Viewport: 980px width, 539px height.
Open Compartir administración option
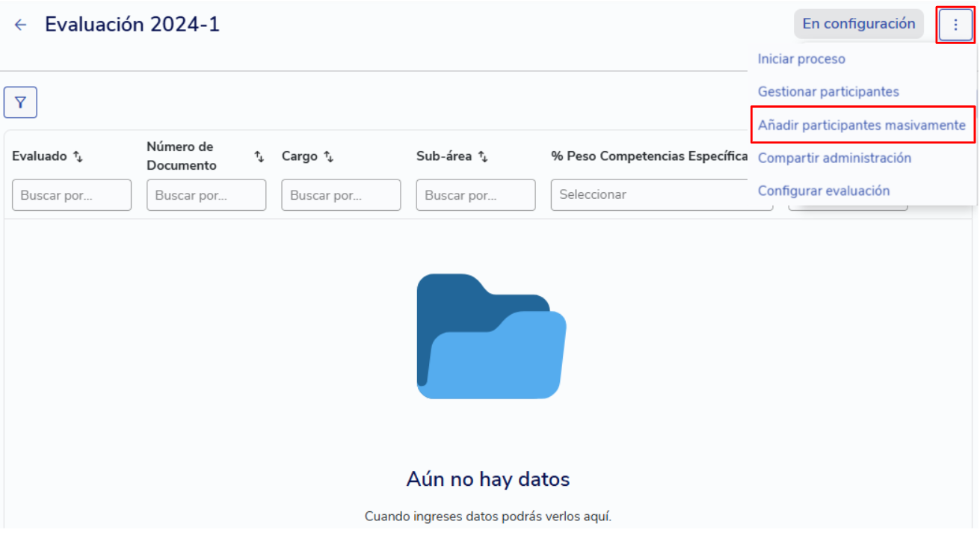(x=834, y=158)
